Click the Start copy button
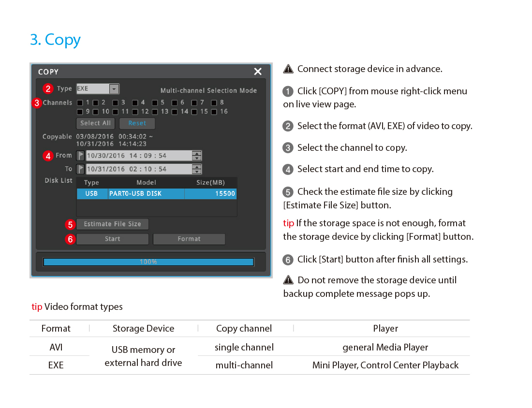Viewport: 532px width, 408px height. coord(112,239)
